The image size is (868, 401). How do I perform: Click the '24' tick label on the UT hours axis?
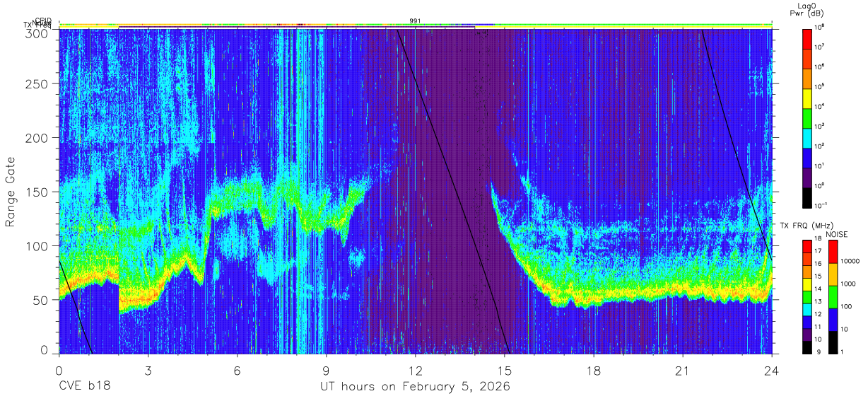coord(771,371)
